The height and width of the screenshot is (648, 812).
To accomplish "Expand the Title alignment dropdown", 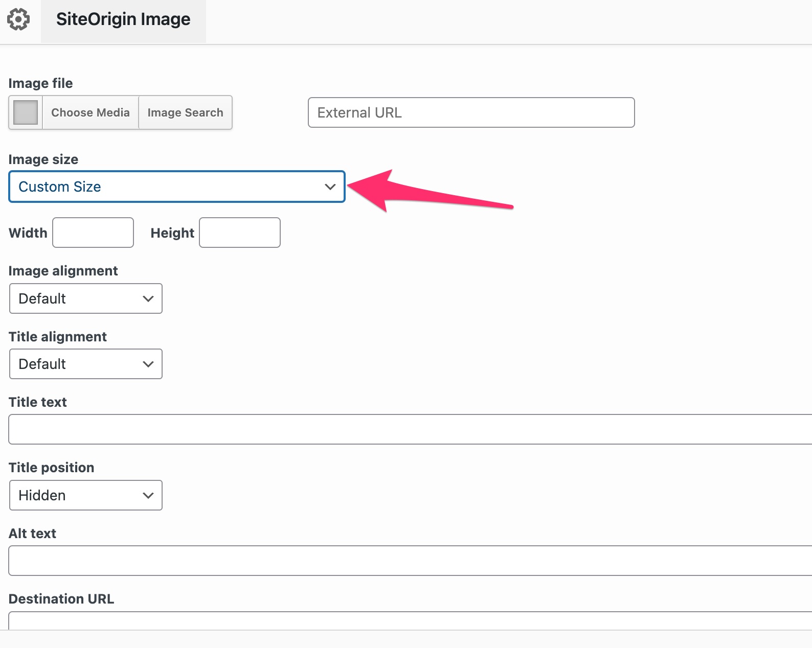I will 86,364.
